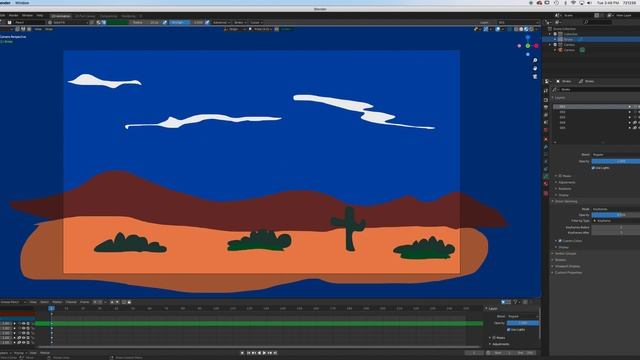The width and height of the screenshot is (640, 360).
Task: Open the timeline Channel menu
Action: pyautogui.click(x=71, y=302)
